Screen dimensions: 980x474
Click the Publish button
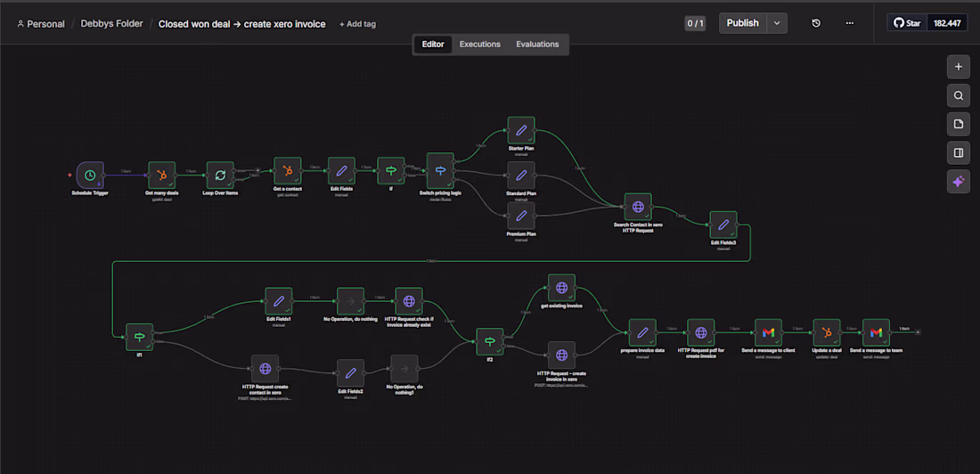pyautogui.click(x=742, y=23)
